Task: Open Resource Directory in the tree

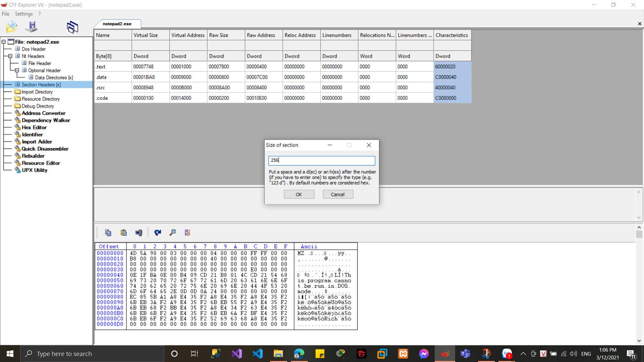Action: point(41,99)
